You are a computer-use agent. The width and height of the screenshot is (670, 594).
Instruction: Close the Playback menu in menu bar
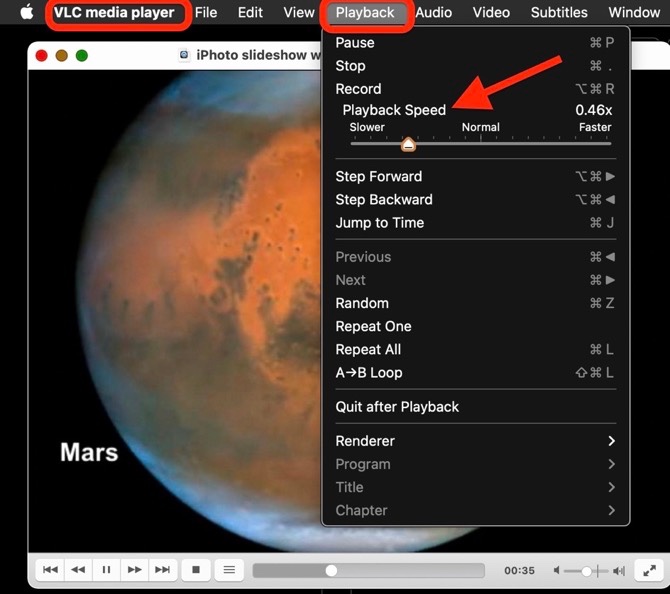point(365,12)
